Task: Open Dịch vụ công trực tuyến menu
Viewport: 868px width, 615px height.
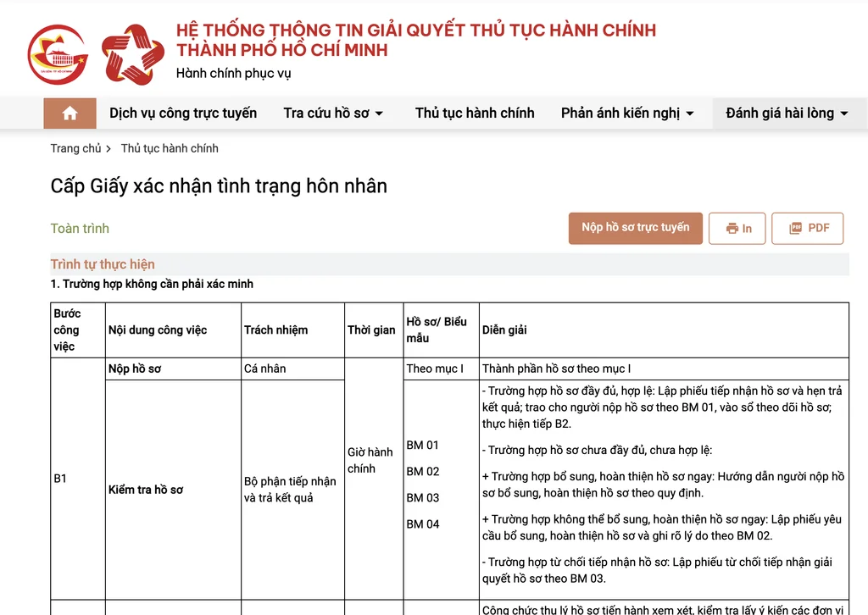Action: point(183,113)
